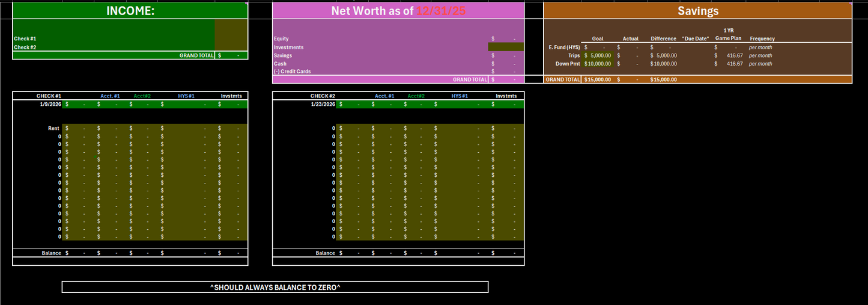868x305 pixels.
Task: Click the "Due Date" column header
Action: pyautogui.click(x=696, y=39)
